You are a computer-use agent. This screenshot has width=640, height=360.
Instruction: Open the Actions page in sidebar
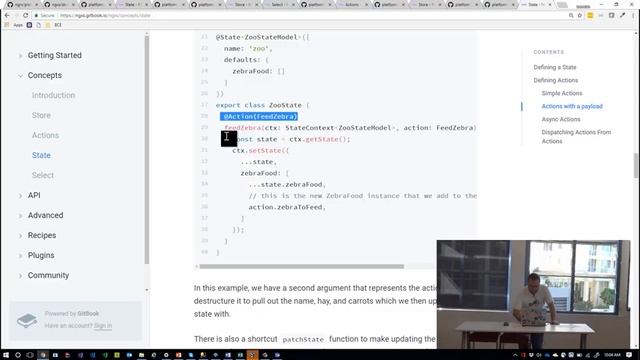[x=45, y=136]
